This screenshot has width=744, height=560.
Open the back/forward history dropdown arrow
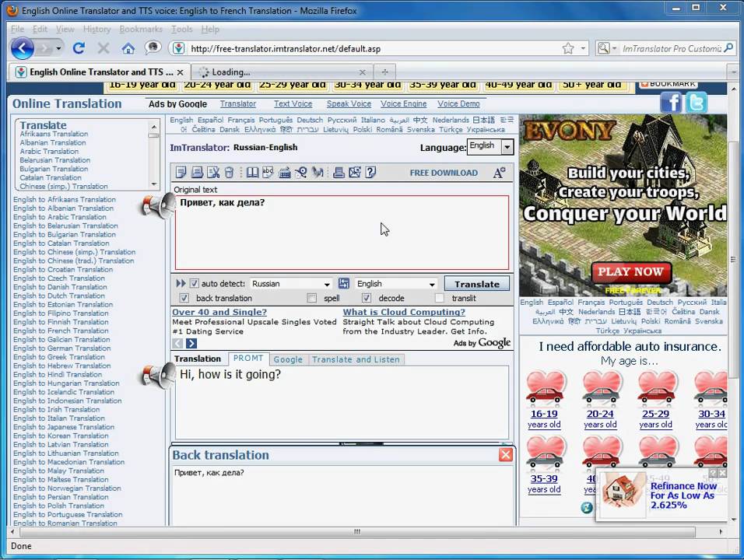58,48
